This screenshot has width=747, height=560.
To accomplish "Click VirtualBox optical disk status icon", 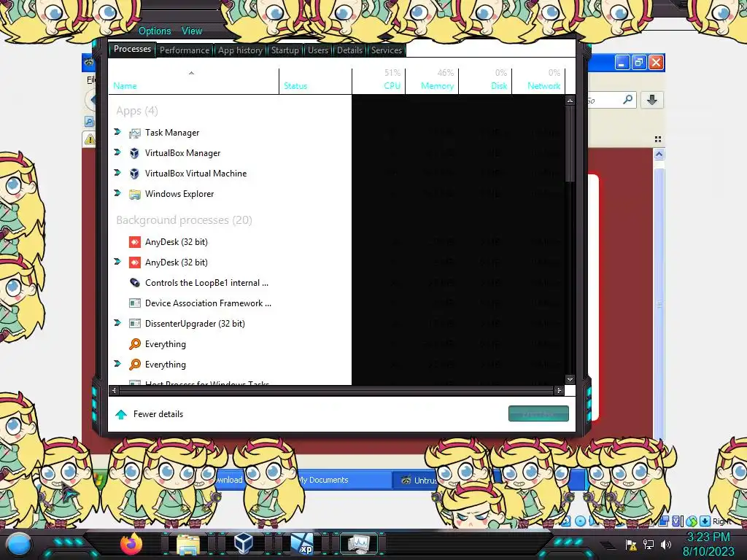I will tap(580, 521).
